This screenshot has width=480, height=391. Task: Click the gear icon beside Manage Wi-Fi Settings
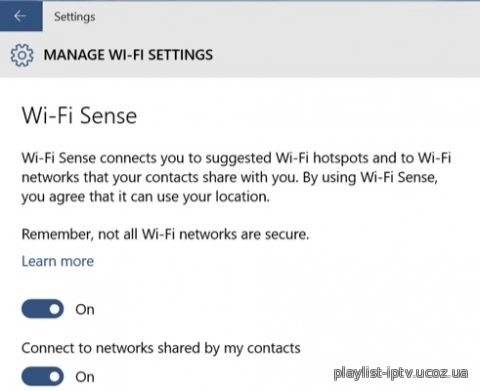point(22,55)
